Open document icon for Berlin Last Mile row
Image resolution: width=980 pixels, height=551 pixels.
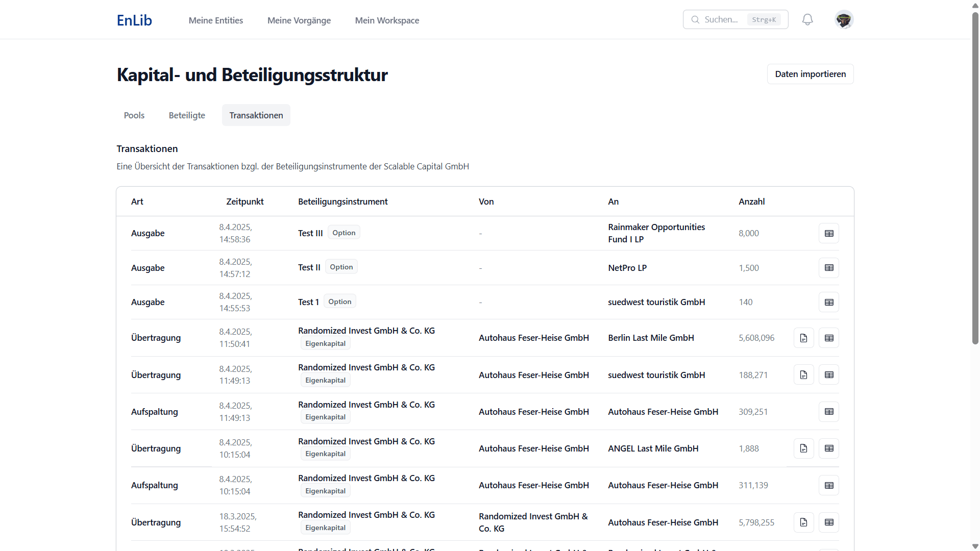[x=803, y=338]
